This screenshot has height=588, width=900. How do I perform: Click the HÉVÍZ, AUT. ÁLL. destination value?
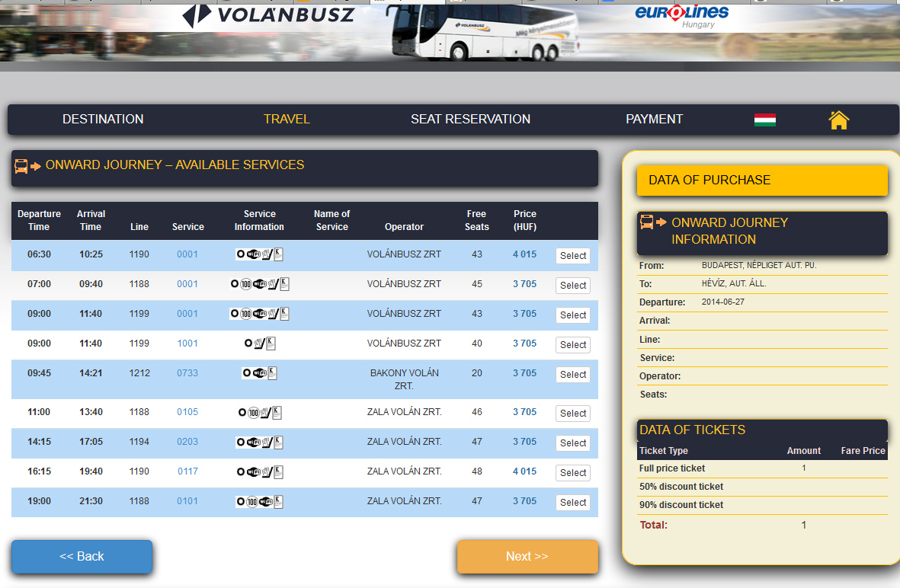coord(734,283)
